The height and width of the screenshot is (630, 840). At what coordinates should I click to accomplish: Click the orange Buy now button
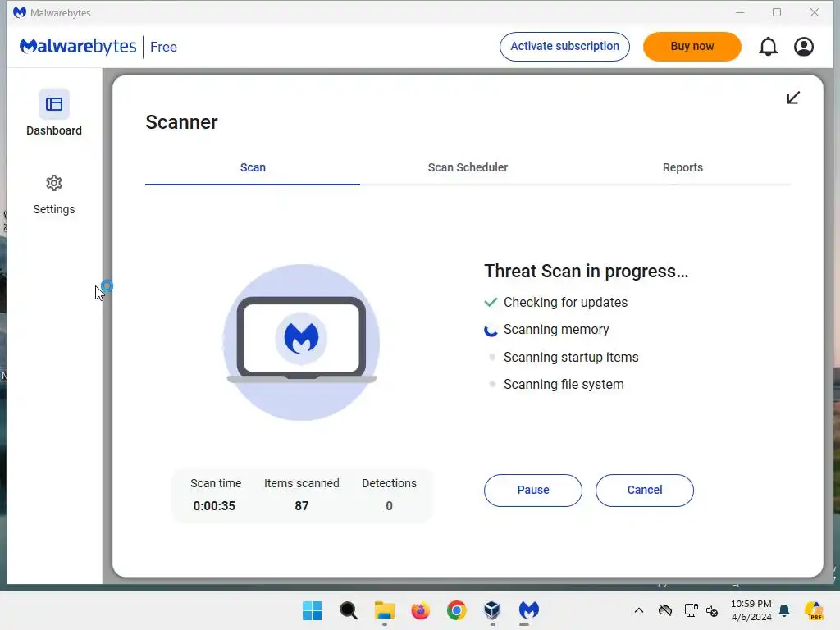click(x=692, y=47)
